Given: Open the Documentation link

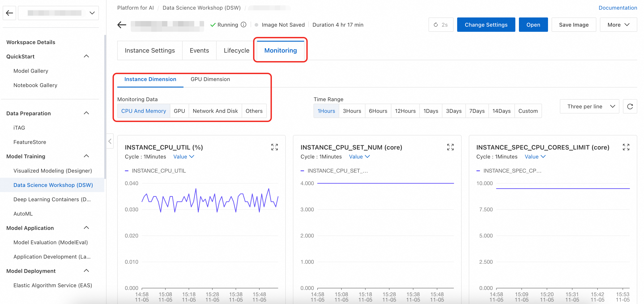Looking at the screenshot, I should 618,8.
